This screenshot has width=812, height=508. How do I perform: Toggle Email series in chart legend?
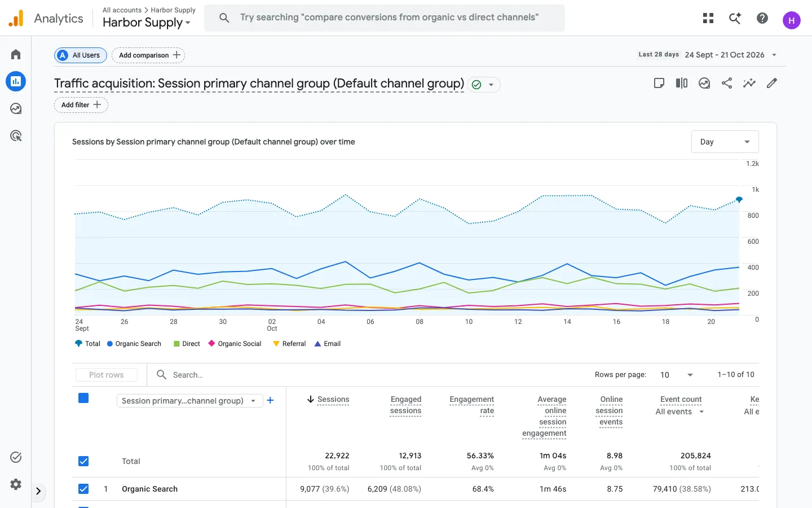point(328,344)
